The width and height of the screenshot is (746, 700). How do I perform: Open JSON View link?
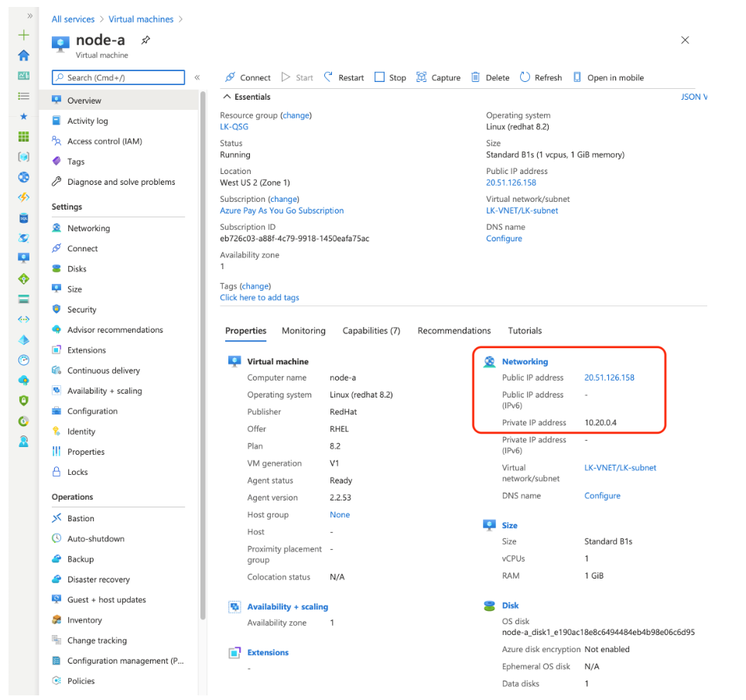(693, 97)
